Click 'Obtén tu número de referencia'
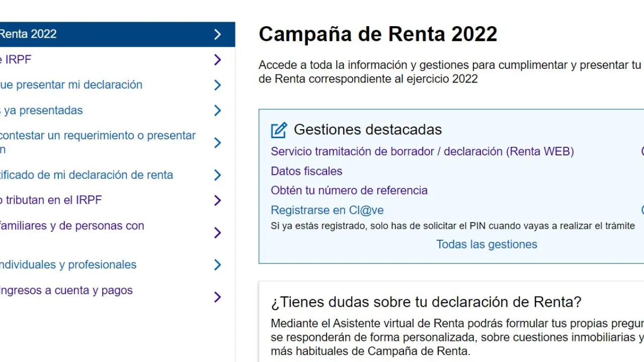Screen dimensions: 644x362 (349, 191)
